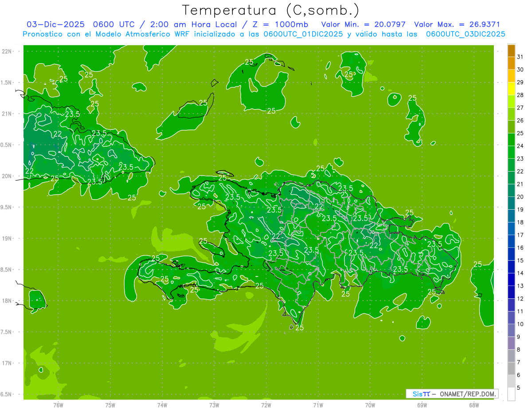Click color scale value "5"
Screen dimensions: 532x411
(x=518, y=388)
